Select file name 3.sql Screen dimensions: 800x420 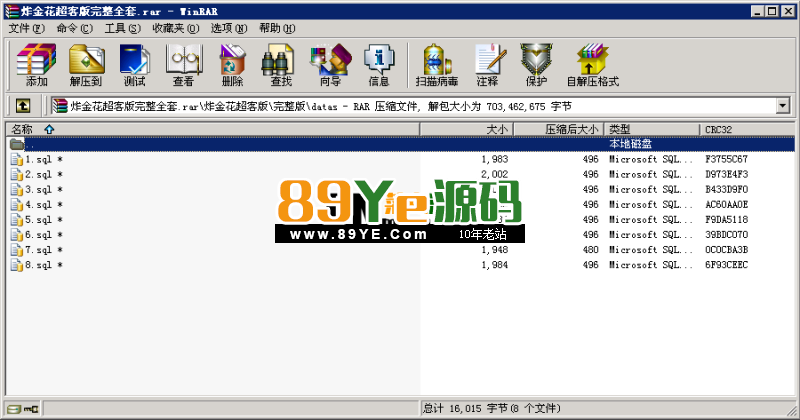click(x=38, y=190)
